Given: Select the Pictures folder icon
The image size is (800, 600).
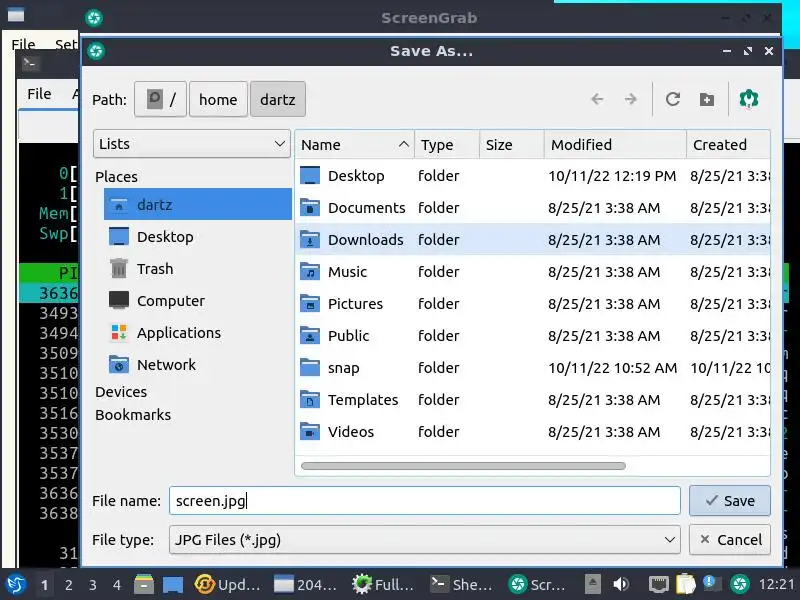Looking at the screenshot, I should (310, 304).
